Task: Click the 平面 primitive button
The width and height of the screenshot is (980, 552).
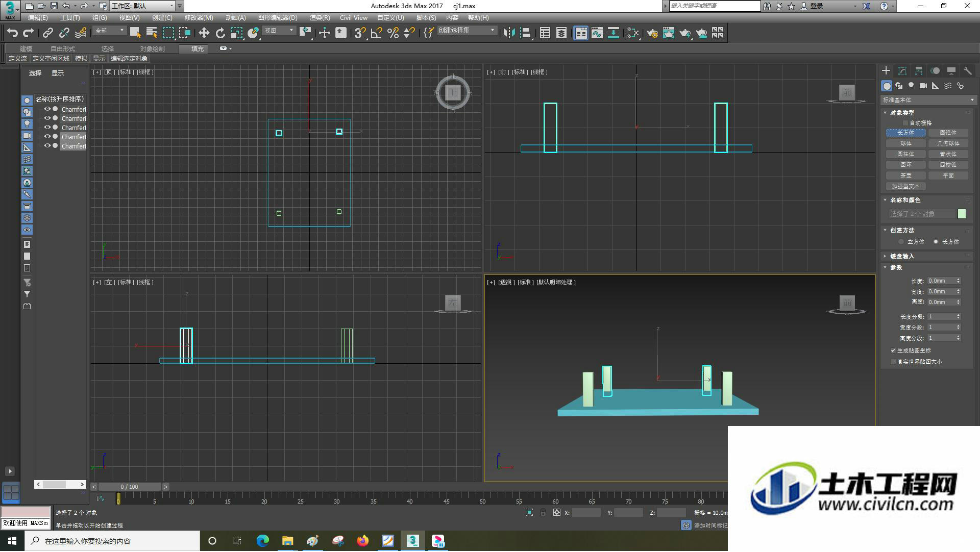Action: point(948,175)
